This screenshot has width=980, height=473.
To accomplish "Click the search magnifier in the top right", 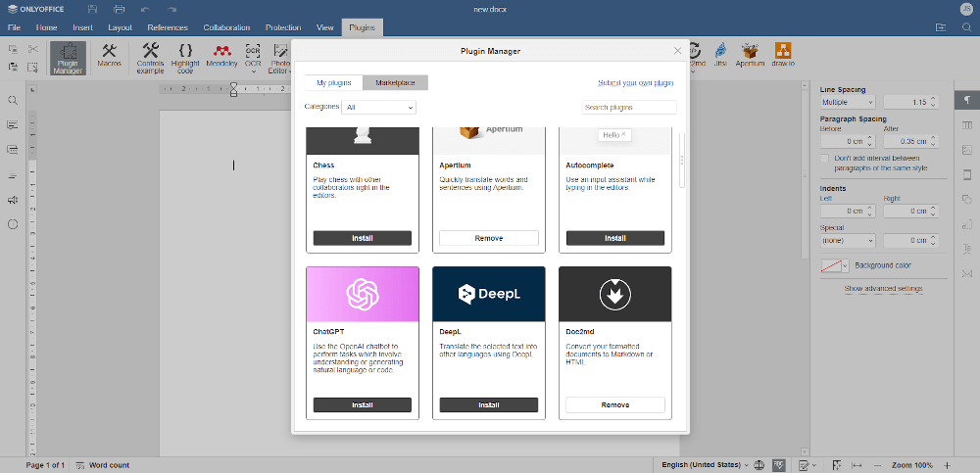I will click(x=967, y=27).
